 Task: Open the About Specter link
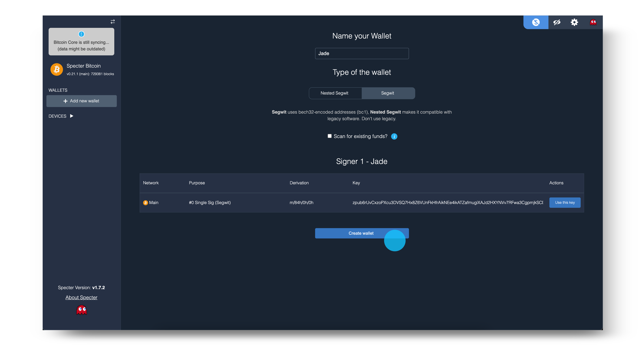pos(81,297)
